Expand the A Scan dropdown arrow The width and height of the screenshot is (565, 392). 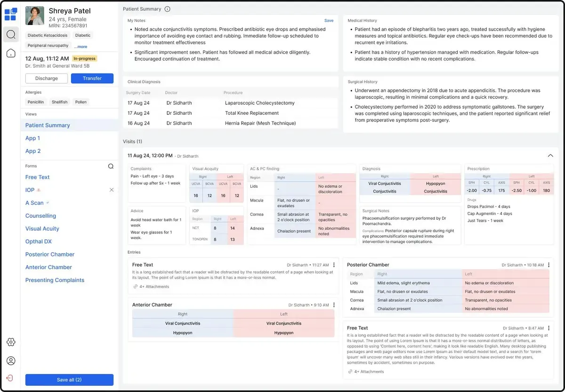coord(48,203)
